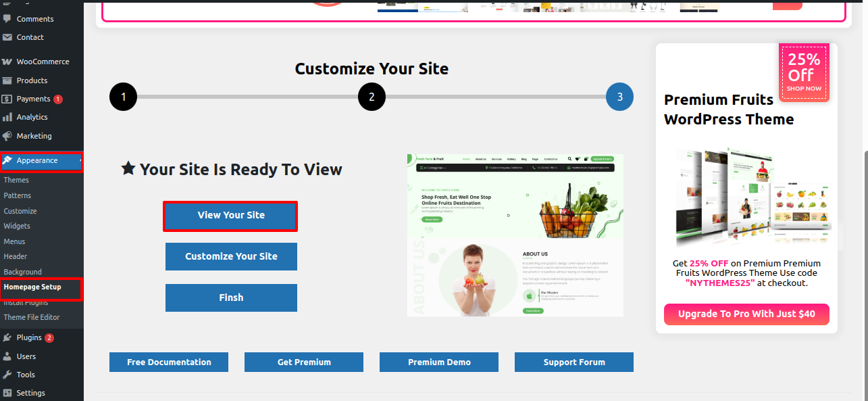The width and height of the screenshot is (868, 401).
Task: Open Tools via the wrench icon
Action: pyautogui.click(x=7, y=375)
